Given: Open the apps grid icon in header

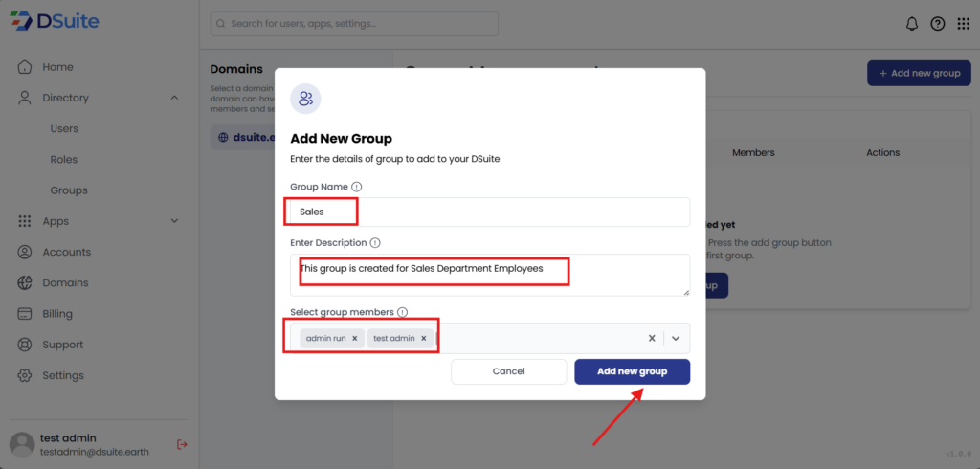Looking at the screenshot, I should (963, 24).
